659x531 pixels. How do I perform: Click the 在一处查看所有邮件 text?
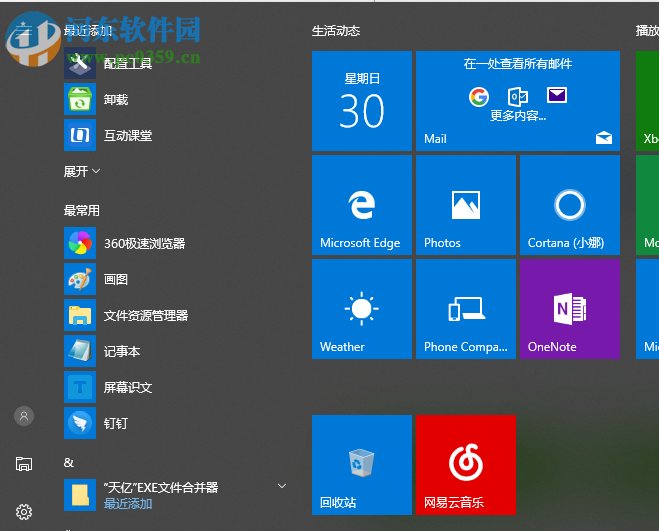518,63
